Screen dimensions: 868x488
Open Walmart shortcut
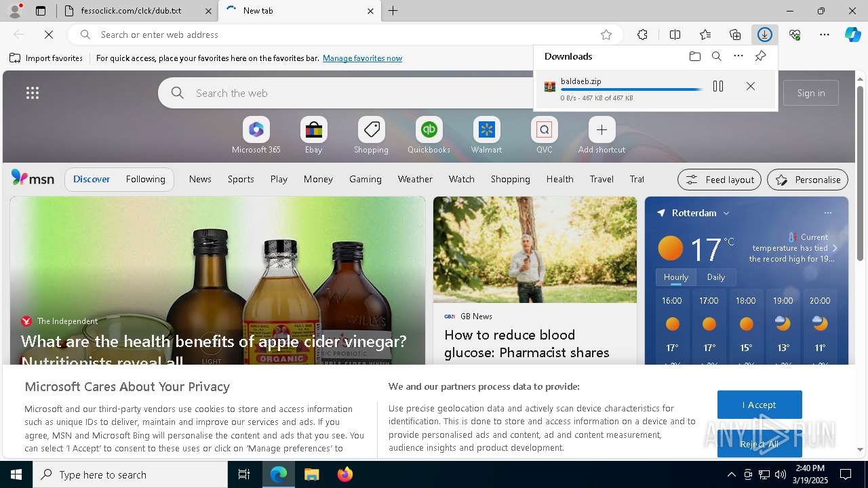point(486,136)
